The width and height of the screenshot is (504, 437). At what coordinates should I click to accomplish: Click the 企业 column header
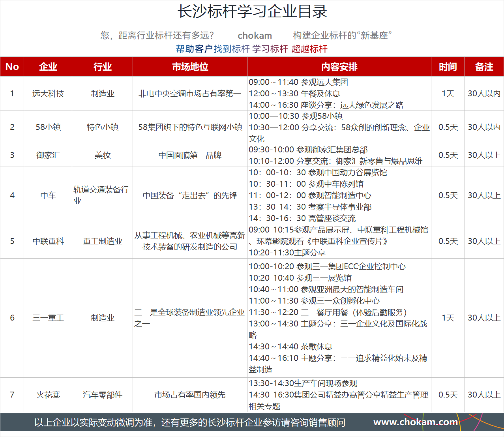pos(48,67)
